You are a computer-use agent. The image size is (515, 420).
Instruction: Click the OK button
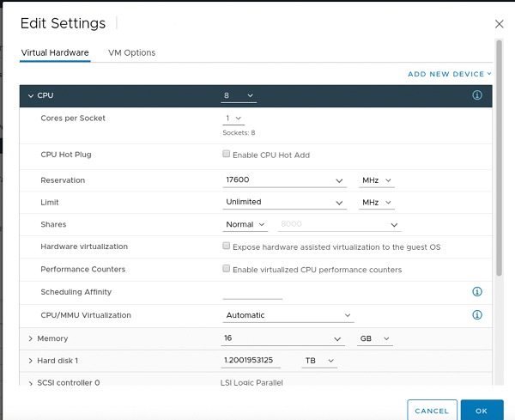pyautogui.click(x=482, y=411)
